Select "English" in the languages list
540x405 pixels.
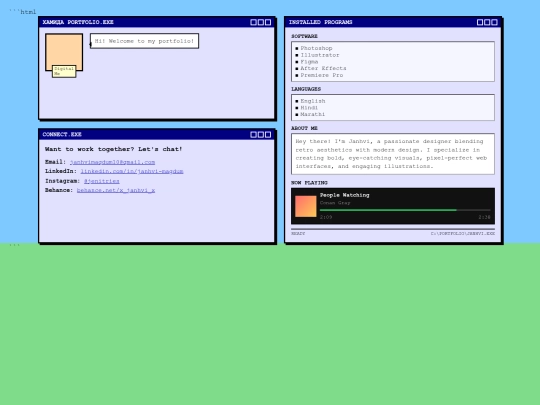[x=313, y=101]
